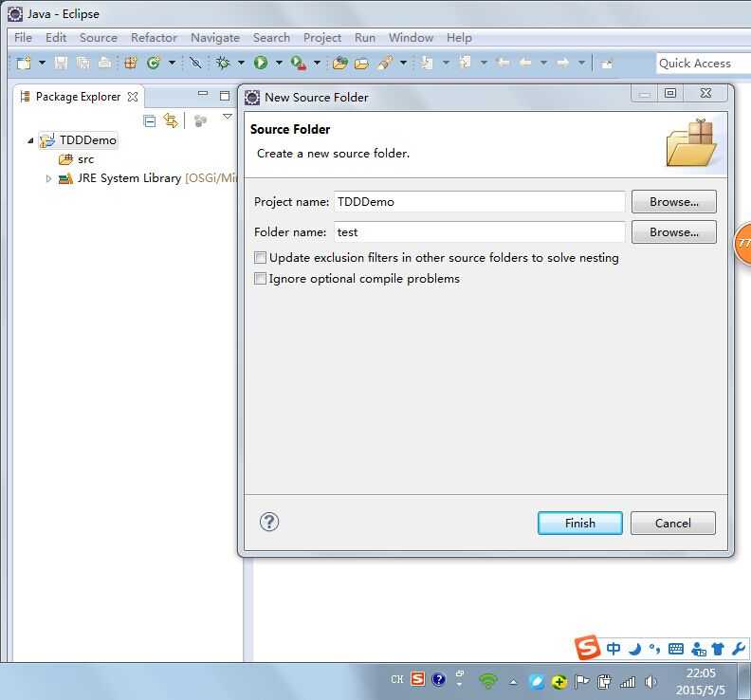Screen dimensions: 751x700
Task: Select the src folder in the tree
Action: (x=76, y=159)
